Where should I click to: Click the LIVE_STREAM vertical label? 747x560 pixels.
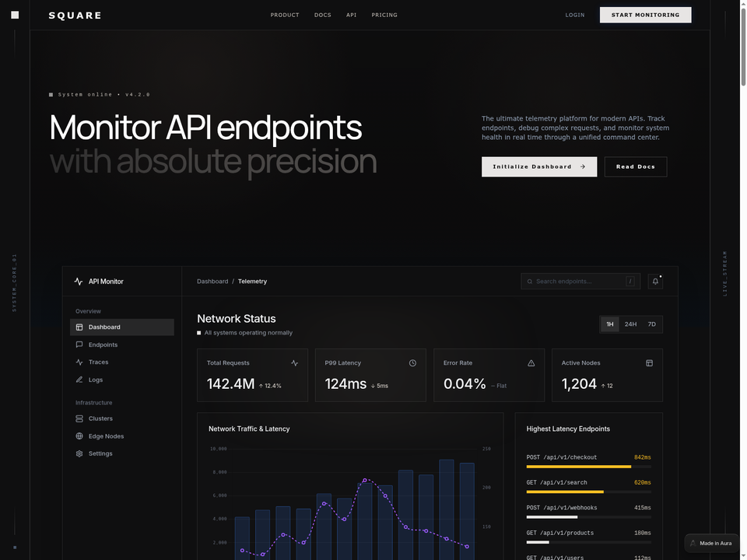point(724,274)
